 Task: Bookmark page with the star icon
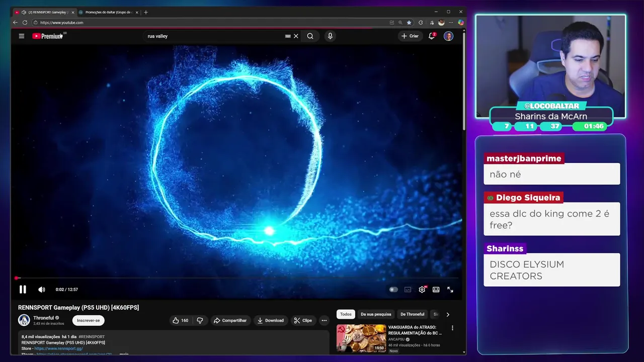(x=409, y=23)
